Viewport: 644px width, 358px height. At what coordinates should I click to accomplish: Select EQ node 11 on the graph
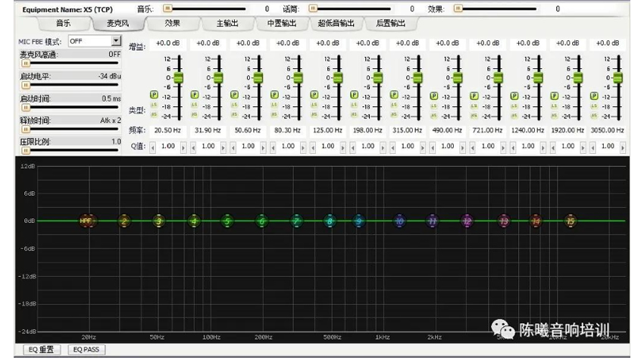432,221
